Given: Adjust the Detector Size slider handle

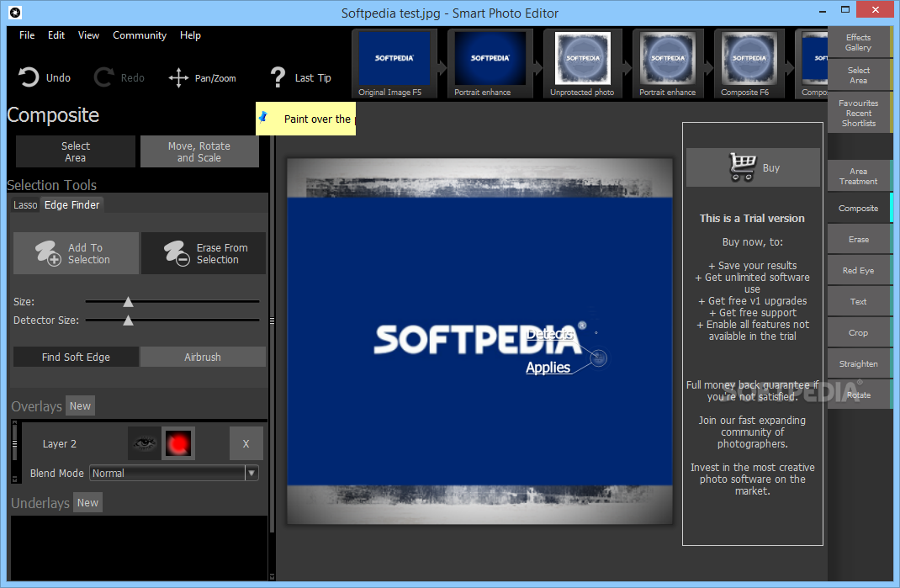Looking at the screenshot, I should coord(128,320).
